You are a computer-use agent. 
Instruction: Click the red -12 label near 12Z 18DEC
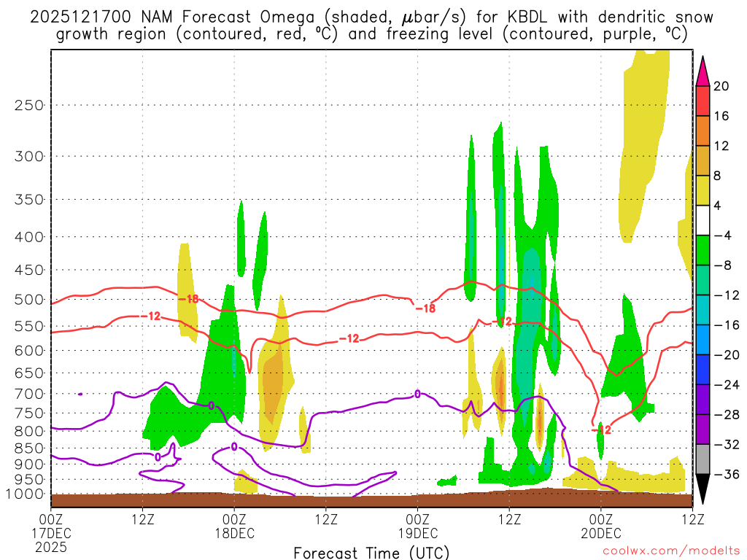(x=349, y=338)
